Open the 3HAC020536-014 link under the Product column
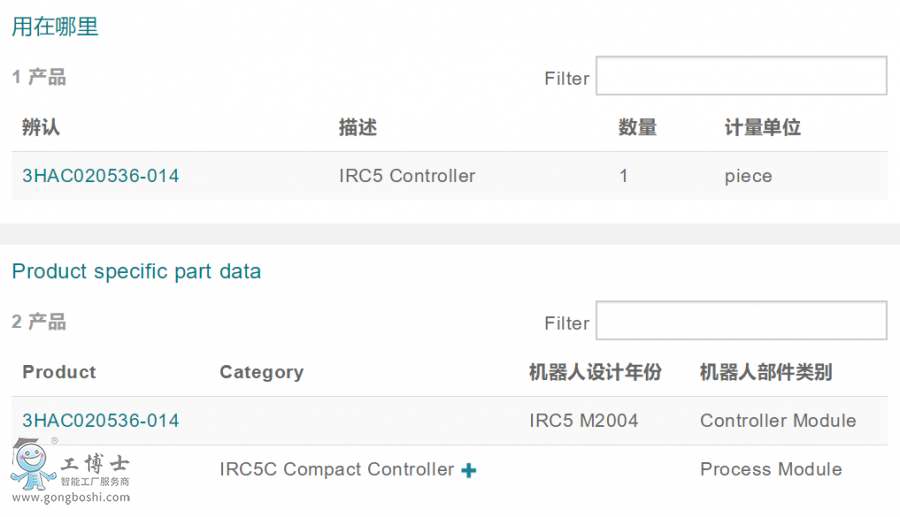The image size is (900, 517). point(101,421)
